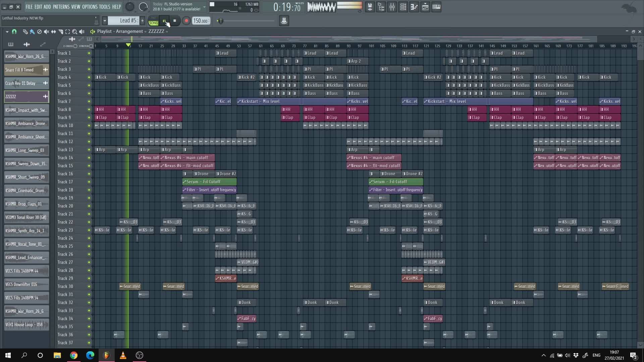Open the Mixer window icon

392,7
